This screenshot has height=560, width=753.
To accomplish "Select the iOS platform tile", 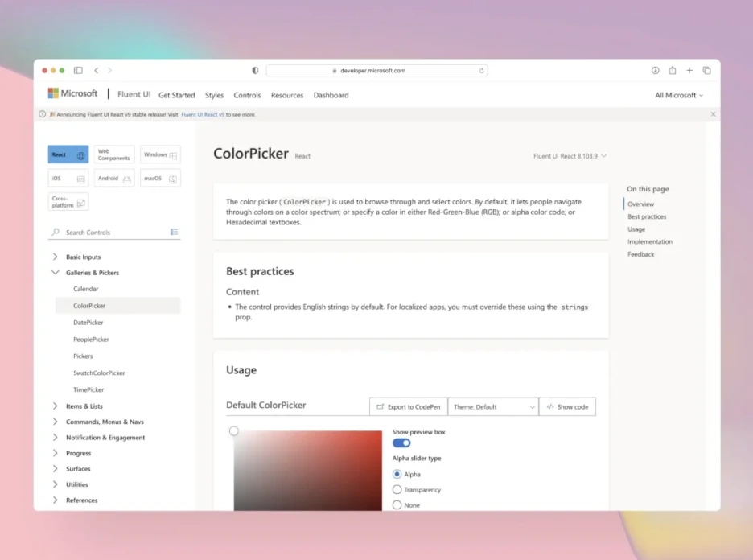I will [68, 178].
